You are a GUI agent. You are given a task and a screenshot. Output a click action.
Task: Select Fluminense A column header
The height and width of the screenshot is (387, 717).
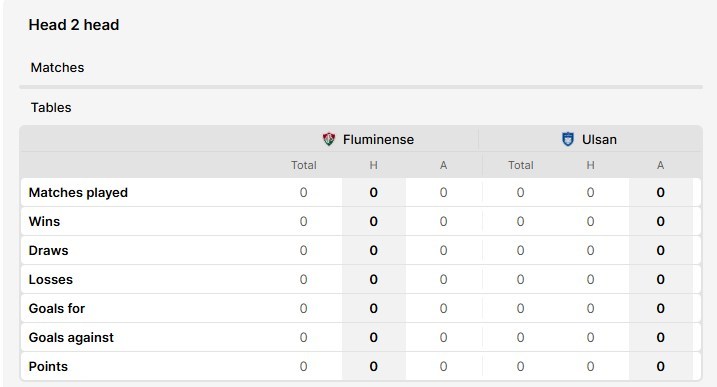tap(443, 165)
